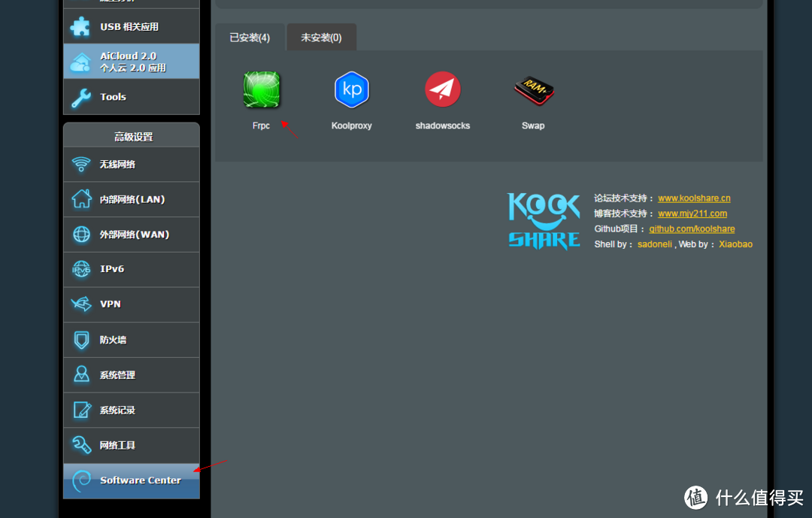Click the firewall shield icon

pos(81,340)
